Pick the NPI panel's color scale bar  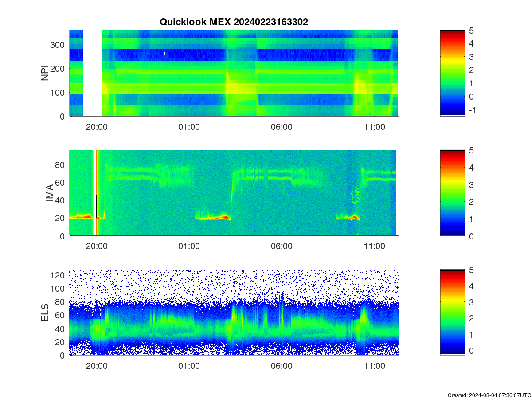point(452,73)
